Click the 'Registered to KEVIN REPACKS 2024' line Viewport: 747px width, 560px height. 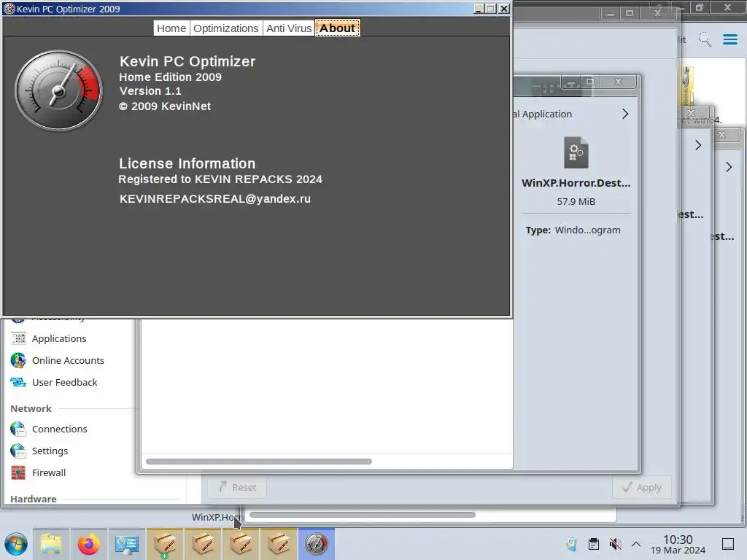(220, 179)
